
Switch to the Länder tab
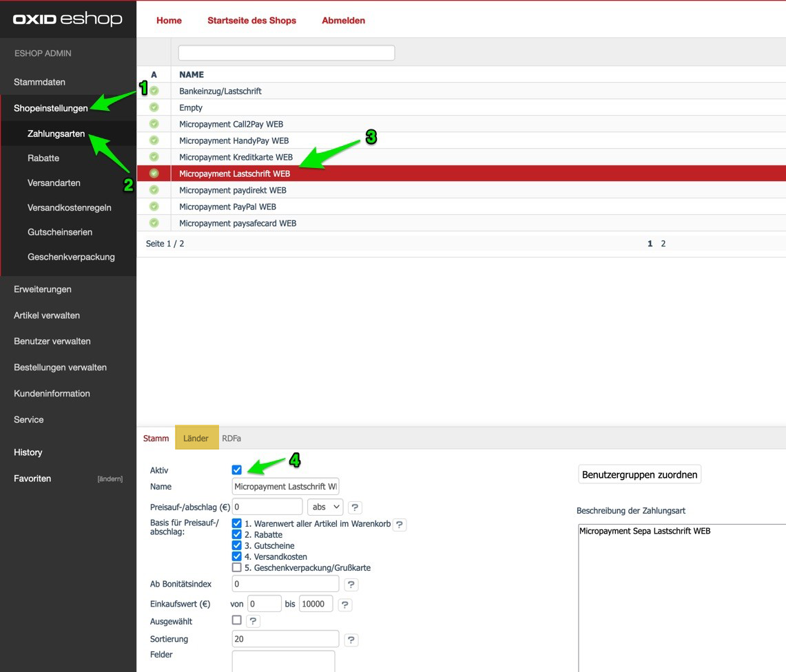pyautogui.click(x=196, y=438)
